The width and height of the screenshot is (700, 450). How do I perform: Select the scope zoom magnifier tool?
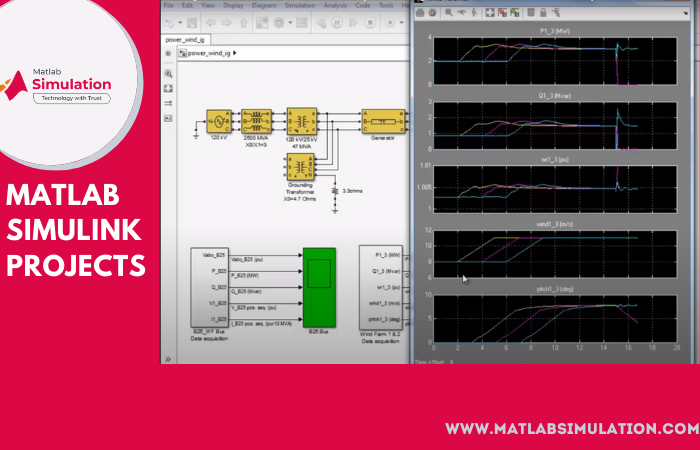pyautogui.click(x=449, y=13)
